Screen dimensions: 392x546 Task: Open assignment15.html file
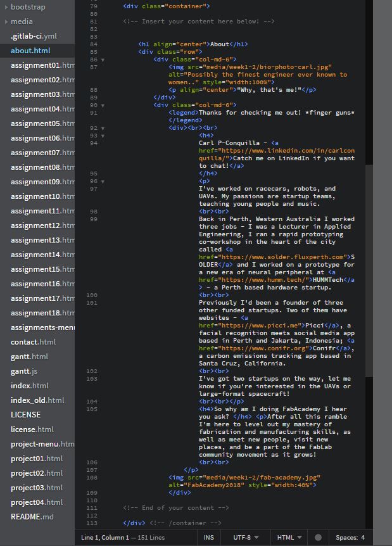[x=42, y=270]
